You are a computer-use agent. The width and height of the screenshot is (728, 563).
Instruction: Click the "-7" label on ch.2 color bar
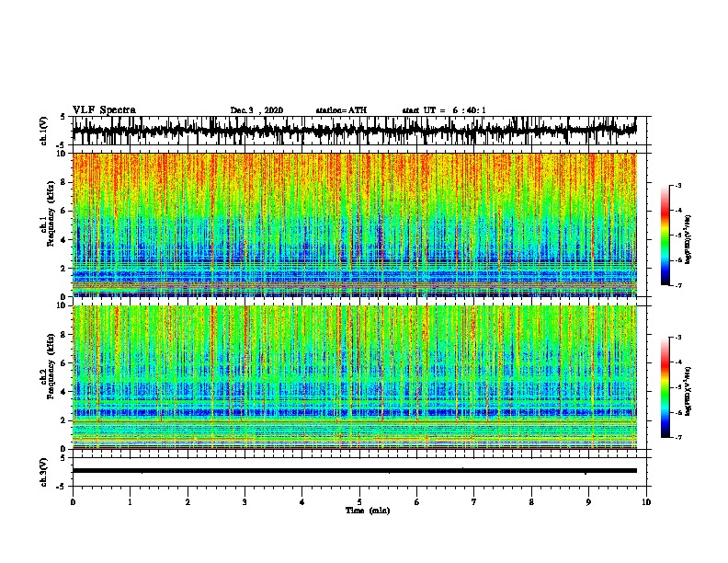pos(678,437)
